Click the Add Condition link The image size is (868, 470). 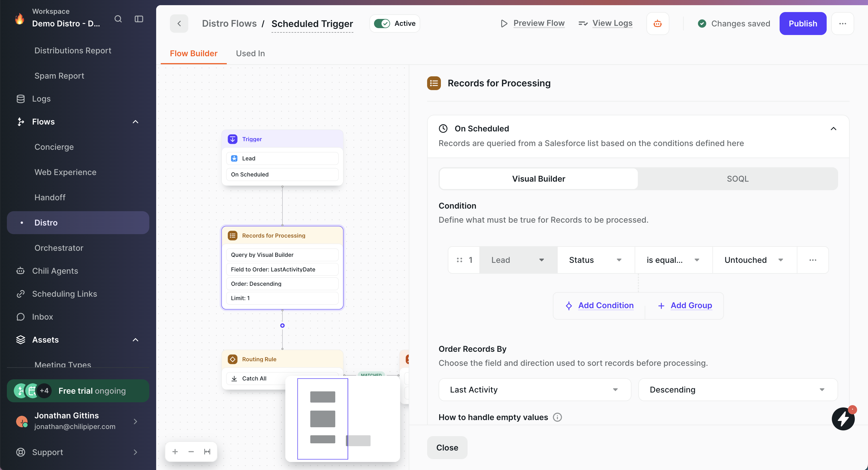pos(606,305)
